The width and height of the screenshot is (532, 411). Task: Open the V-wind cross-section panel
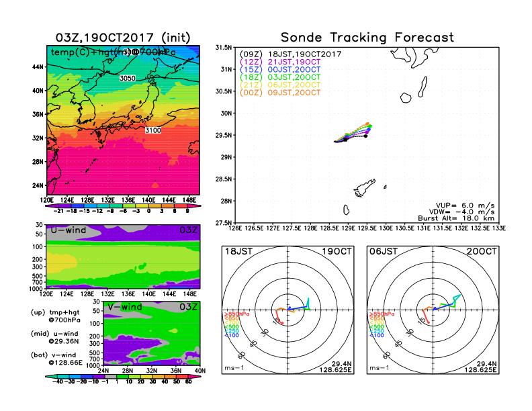point(151,333)
